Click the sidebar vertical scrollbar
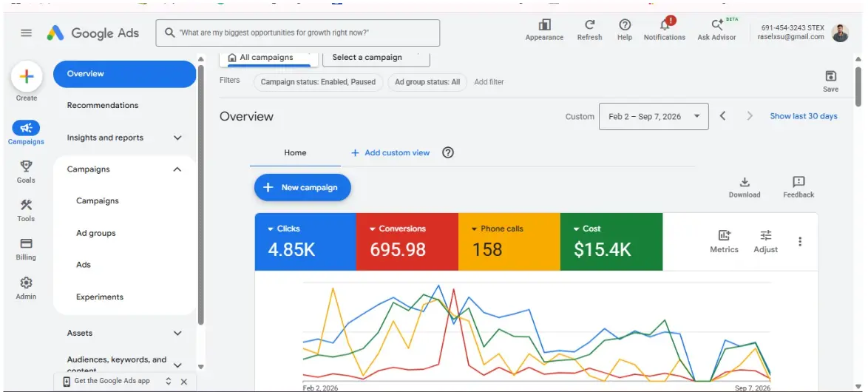Viewport: 868px width, 392px height. 201,195
